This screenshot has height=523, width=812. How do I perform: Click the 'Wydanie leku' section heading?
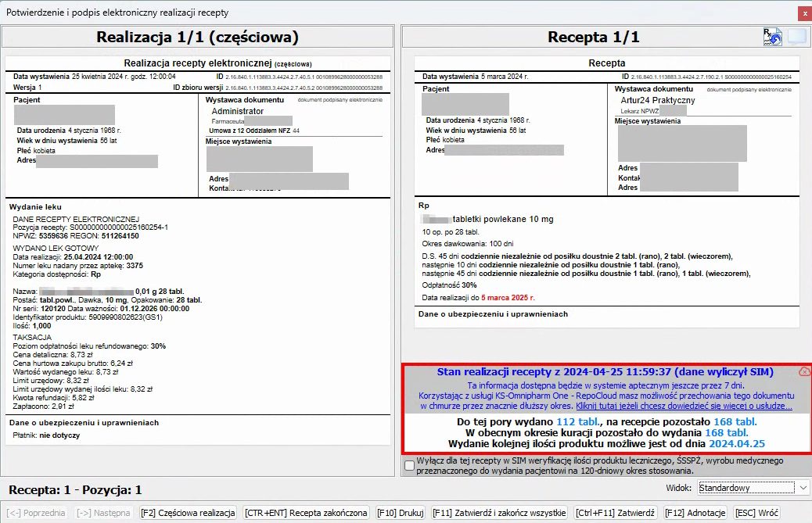click(x=35, y=207)
